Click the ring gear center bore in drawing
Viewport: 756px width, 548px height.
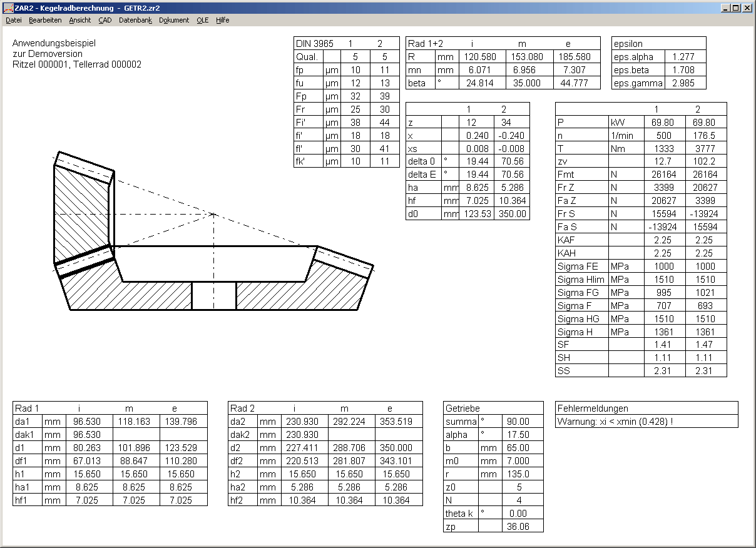pos(213,296)
